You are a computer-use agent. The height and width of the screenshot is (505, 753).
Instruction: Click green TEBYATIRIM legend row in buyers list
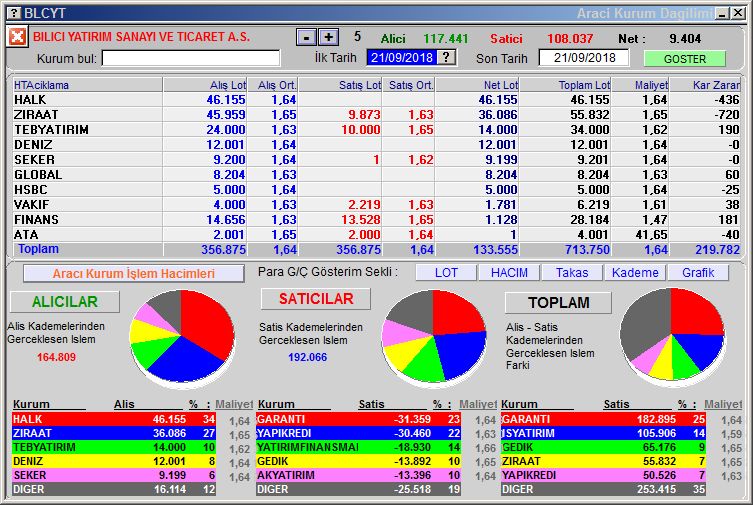(114, 447)
